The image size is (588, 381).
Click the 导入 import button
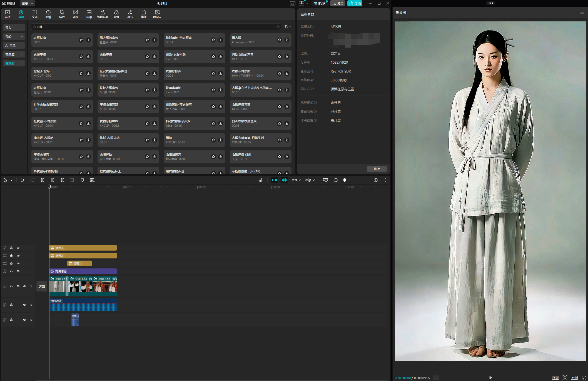14,28
